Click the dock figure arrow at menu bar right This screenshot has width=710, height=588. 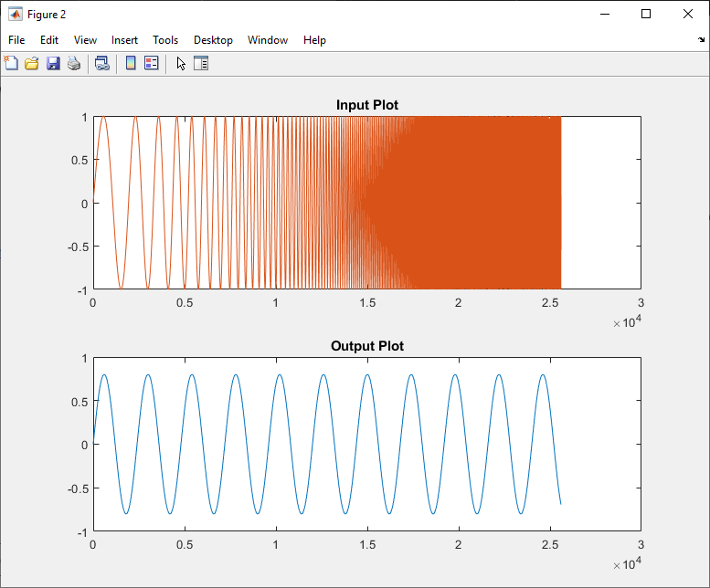(701, 40)
